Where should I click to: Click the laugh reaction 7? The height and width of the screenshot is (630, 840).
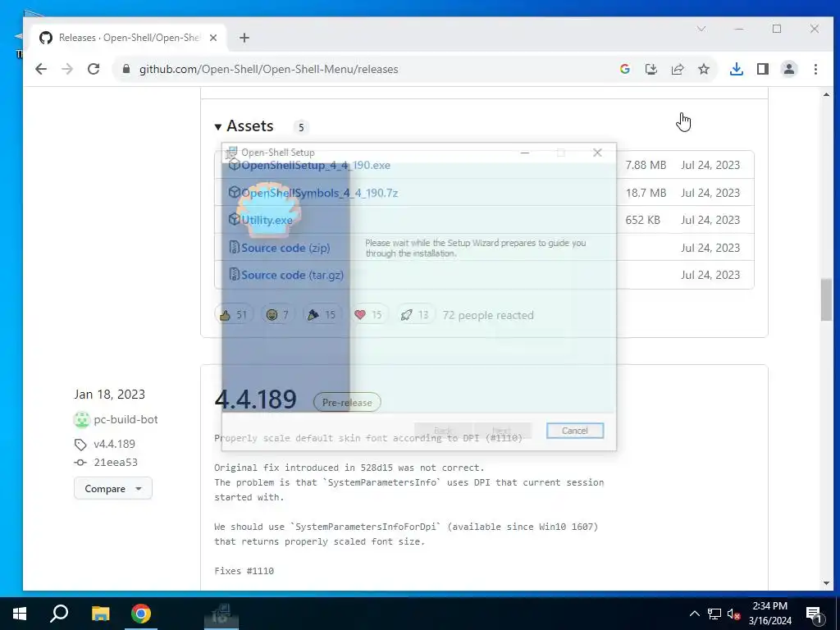point(277,315)
